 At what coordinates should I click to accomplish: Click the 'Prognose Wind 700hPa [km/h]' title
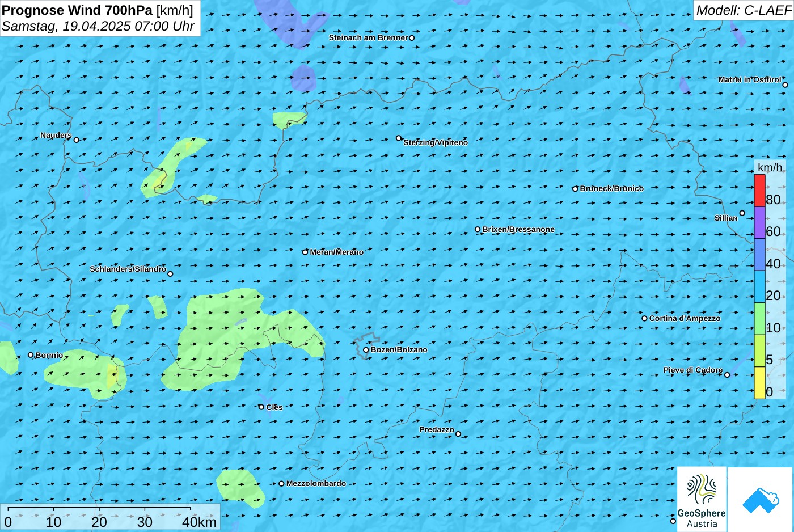click(x=98, y=10)
